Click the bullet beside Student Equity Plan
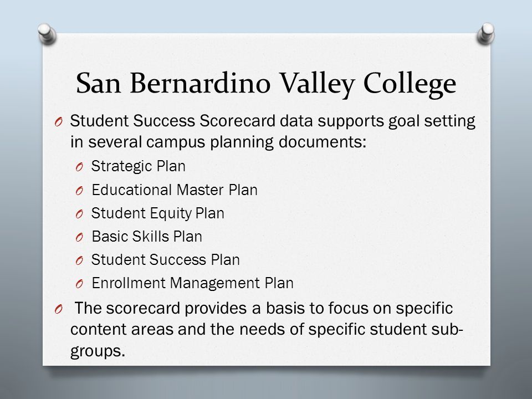Image resolution: width=532 pixels, height=399 pixels. coord(79,214)
